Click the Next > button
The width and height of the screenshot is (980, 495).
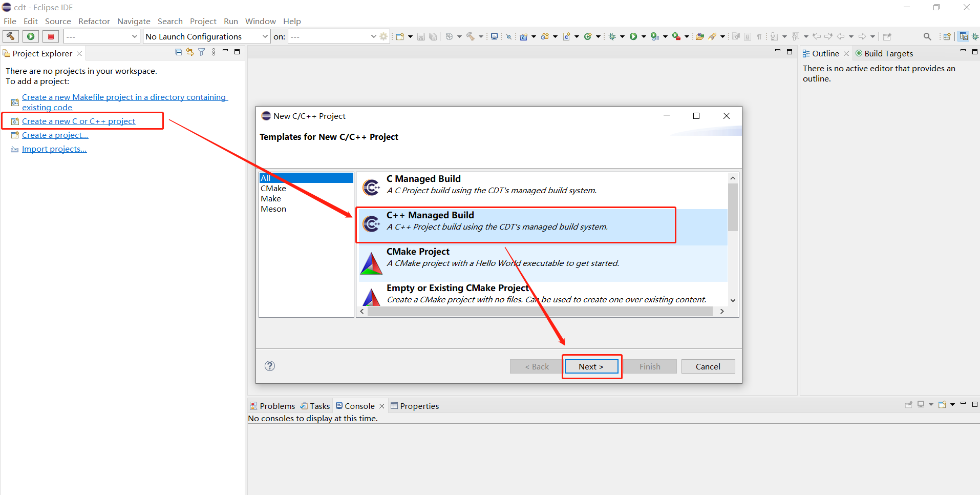pos(591,366)
